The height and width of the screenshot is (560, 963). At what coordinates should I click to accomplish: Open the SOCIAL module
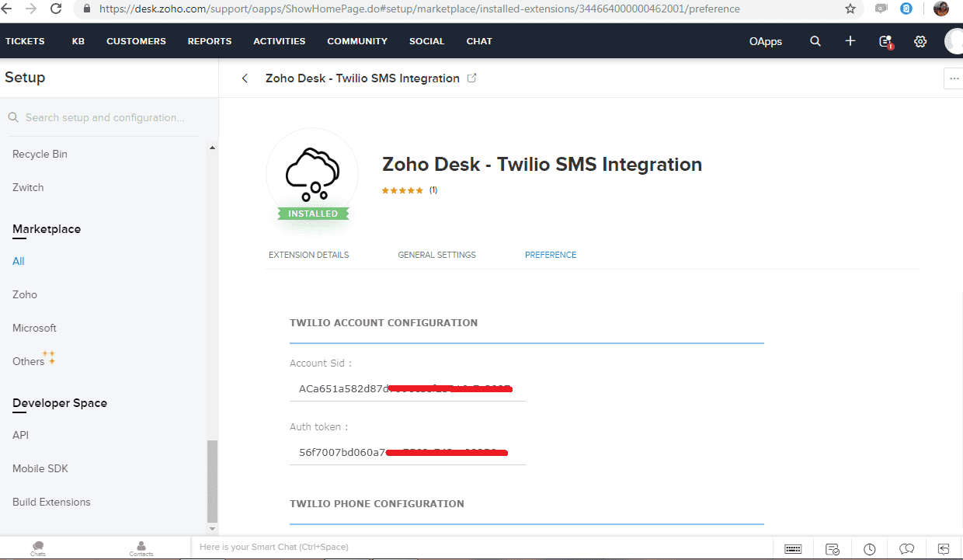tap(427, 41)
